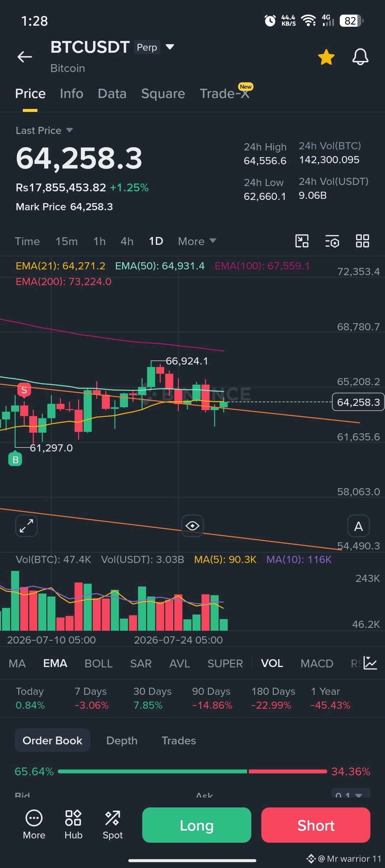The width and height of the screenshot is (385, 868).
Task: Open the Trade-X tab
Action: click(x=225, y=93)
